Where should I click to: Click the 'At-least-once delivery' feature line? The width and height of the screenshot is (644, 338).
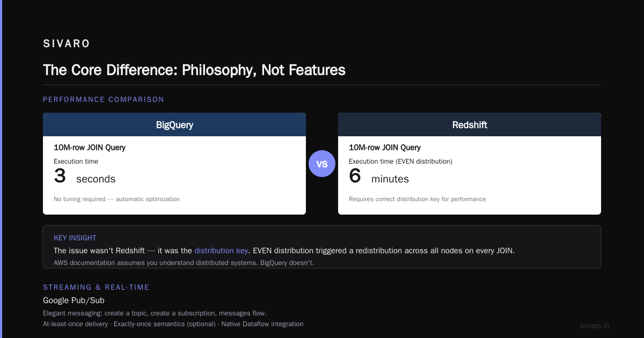click(173, 324)
